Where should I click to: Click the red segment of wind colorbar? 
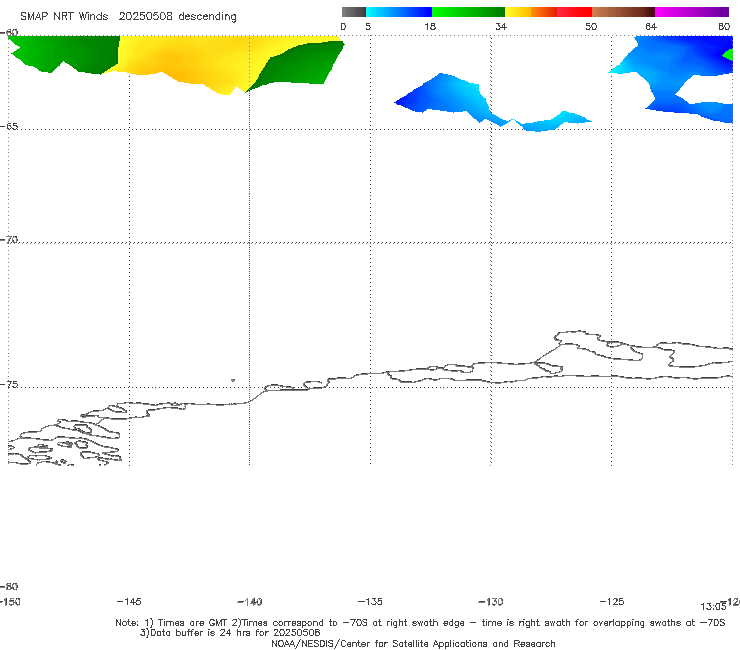pos(574,12)
